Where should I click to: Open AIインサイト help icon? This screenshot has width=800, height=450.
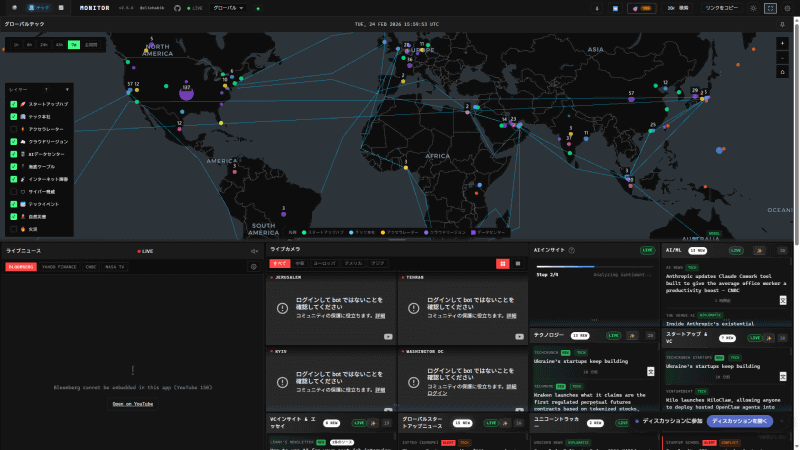click(572, 250)
